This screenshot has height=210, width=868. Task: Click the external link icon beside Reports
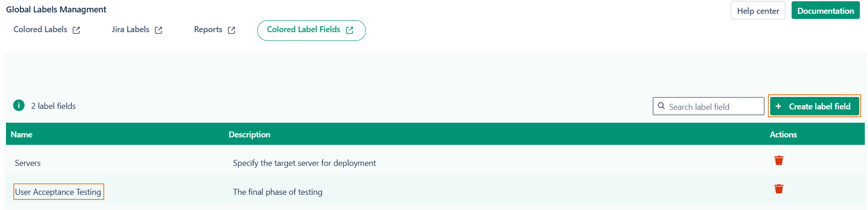pyautogui.click(x=231, y=30)
